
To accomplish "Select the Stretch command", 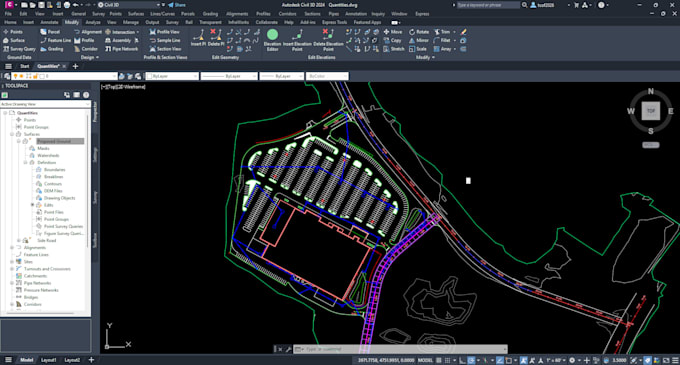I will pos(394,49).
